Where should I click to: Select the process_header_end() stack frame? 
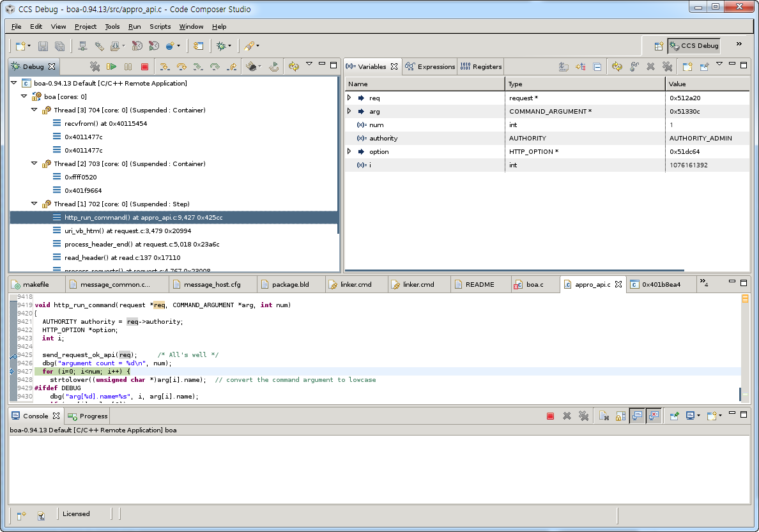click(142, 245)
